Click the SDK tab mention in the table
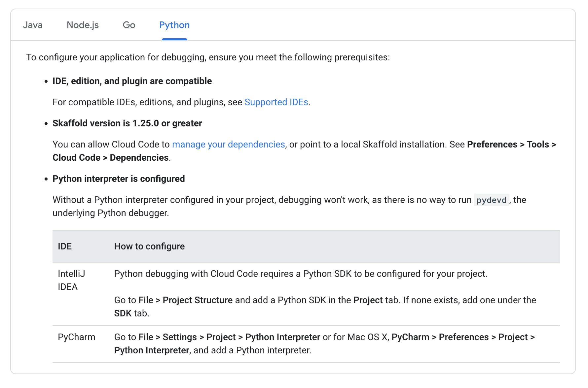Image resolution: width=588 pixels, height=388 pixels. click(122, 313)
